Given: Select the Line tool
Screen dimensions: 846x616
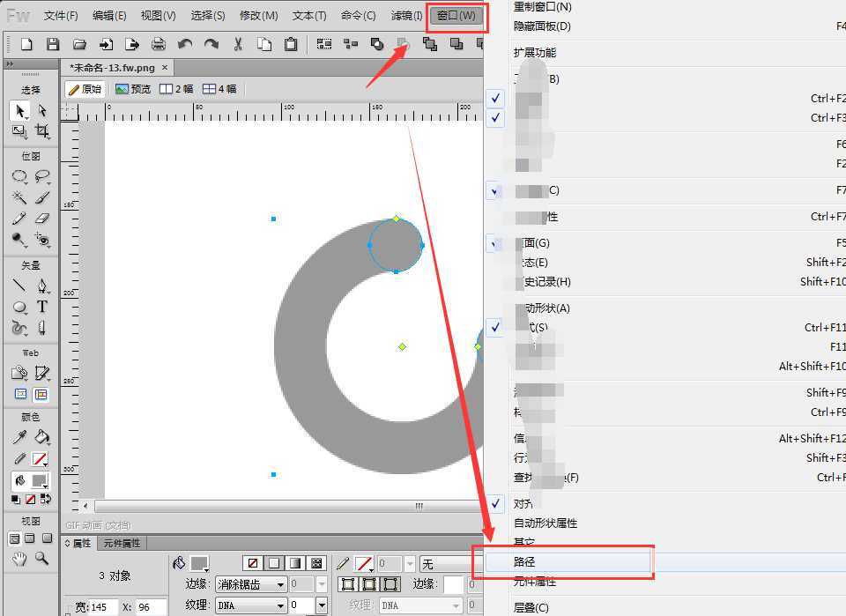Looking at the screenshot, I should pyautogui.click(x=19, y=286).
